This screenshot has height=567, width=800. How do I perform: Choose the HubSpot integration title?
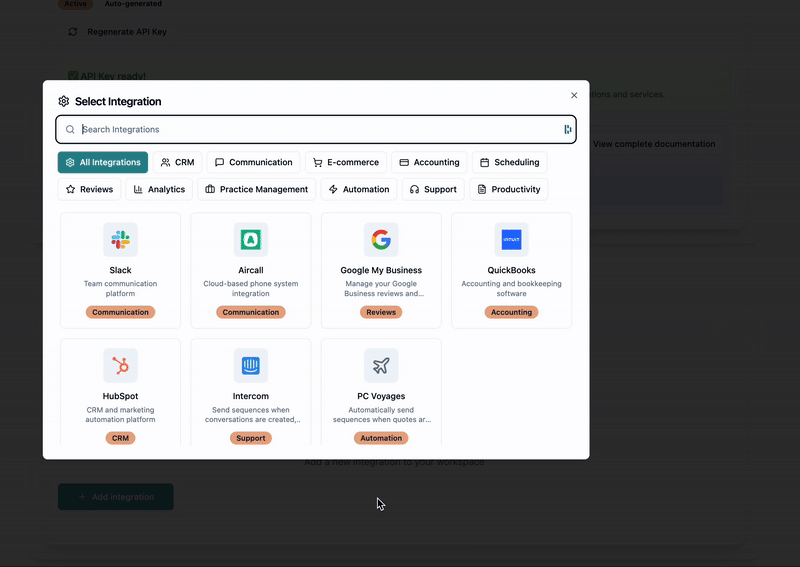[120, 396]
